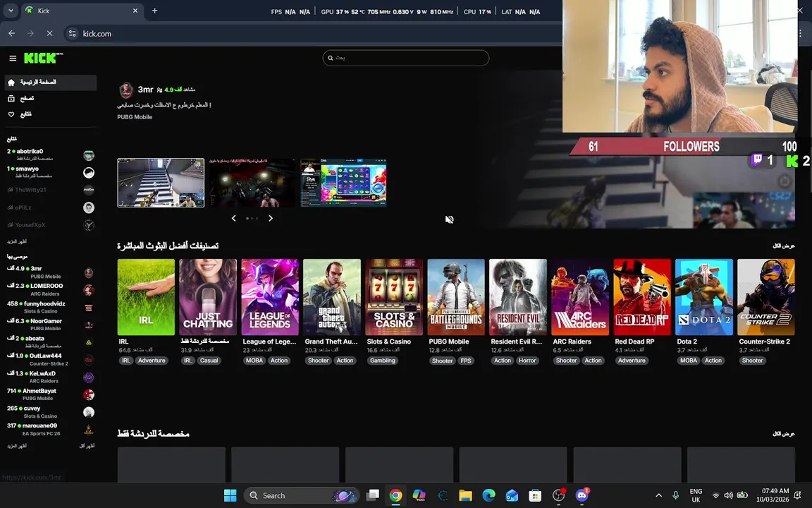Click the Horror tag under Resident Evil
The width and height of the screenshot is (812, 508).
[527, 361]
